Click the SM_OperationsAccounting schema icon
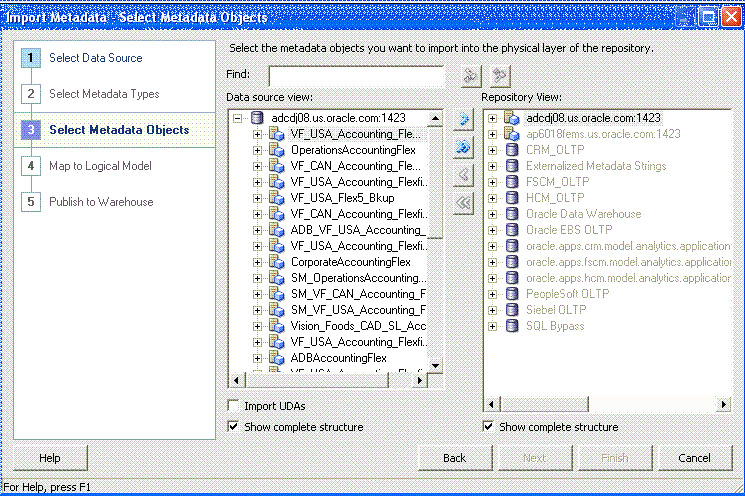 click(277, 278)
